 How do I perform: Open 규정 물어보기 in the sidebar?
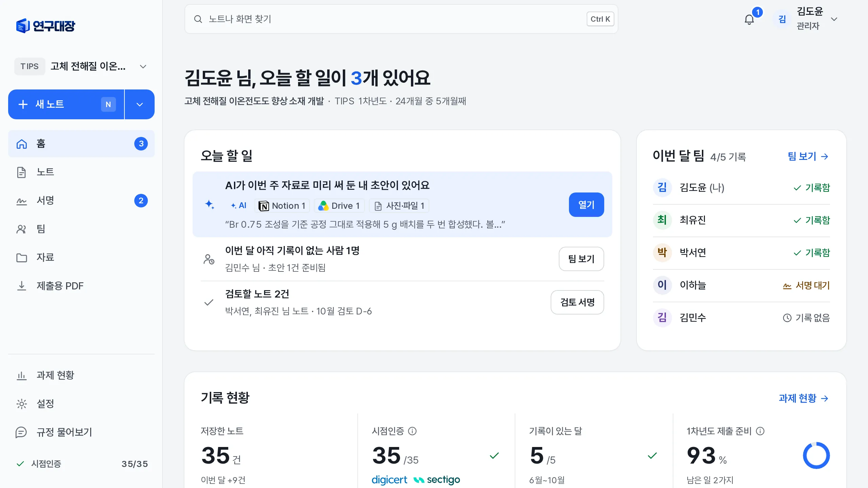click(81, 432)
